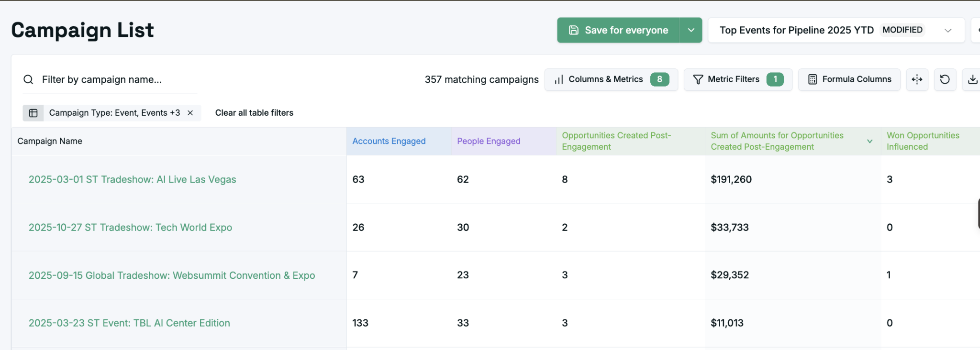980x350 pixels.
Task: Open Formula Columns editor
Action: tap(849, 79)
